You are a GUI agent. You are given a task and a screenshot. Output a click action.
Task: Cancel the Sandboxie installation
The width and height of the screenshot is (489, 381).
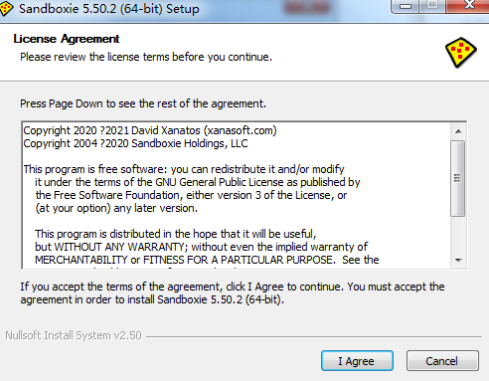tap(442, 361)
